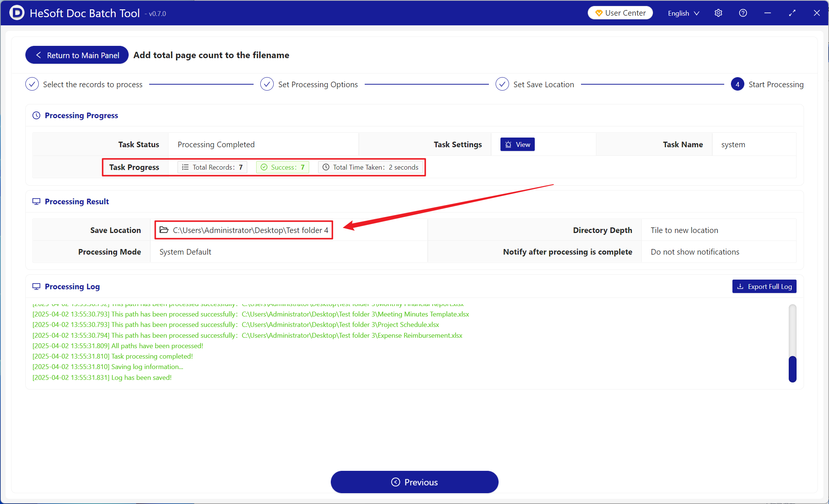This screenshot has height=504, width=829.
Task: Click the Previous button
Action: 414,482
